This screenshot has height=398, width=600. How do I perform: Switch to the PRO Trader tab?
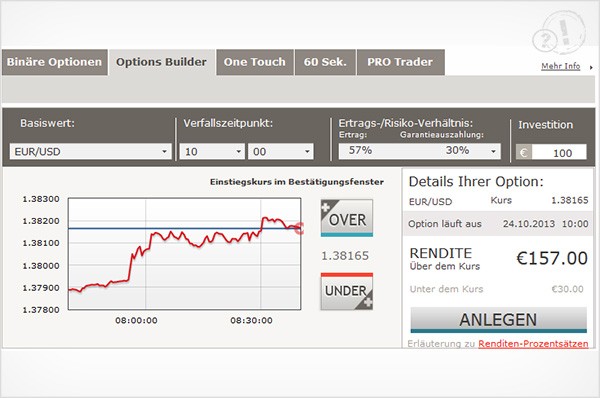(x=400, y=62)
